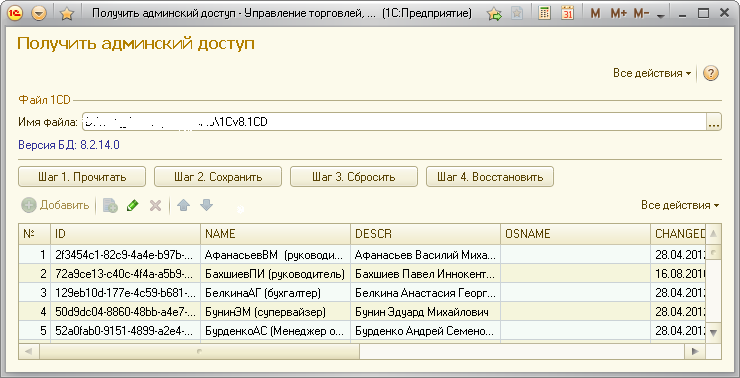The image size is (740, 378).
Task: Click horizontal scrollbar left arrow
Action: click(x=28, y=351)
